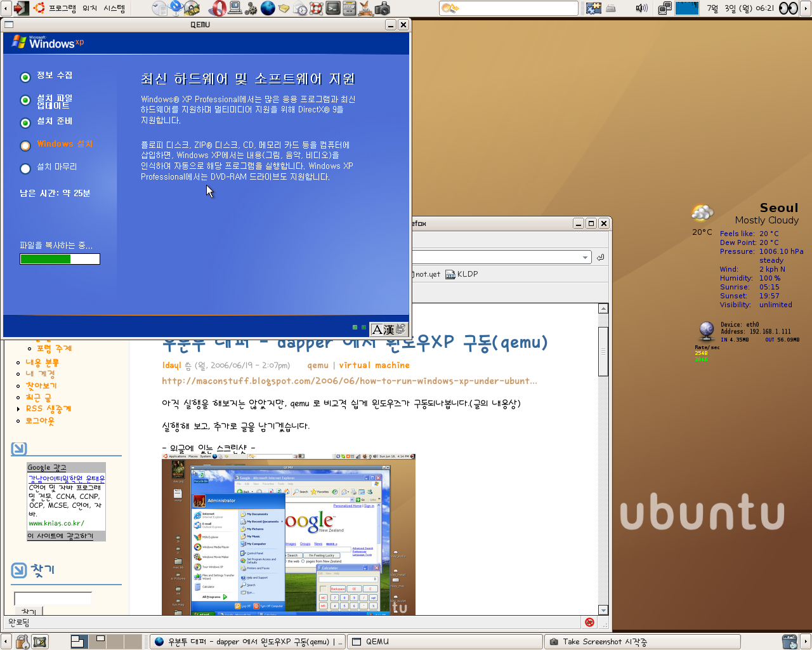Click the blocked-popup status bar icon in Firefox
812x650 pixels.
pyautogui.click(x=589, y=622)
